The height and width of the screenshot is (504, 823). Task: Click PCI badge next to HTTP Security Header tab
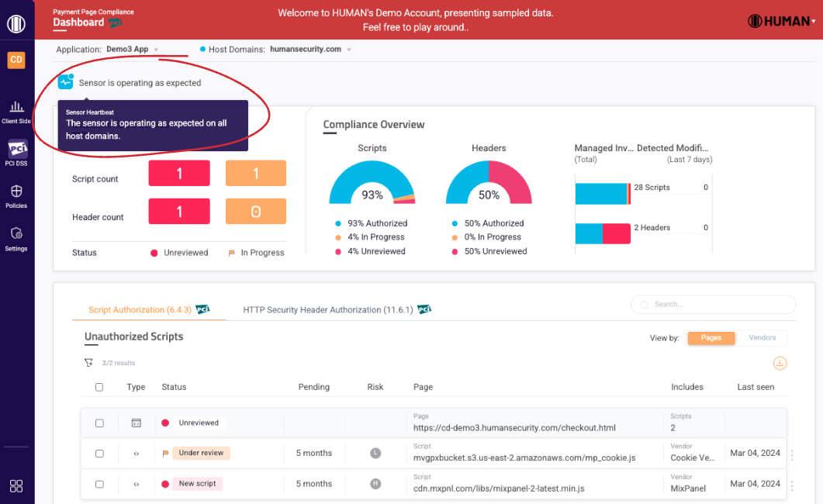[x=424, y=309]
